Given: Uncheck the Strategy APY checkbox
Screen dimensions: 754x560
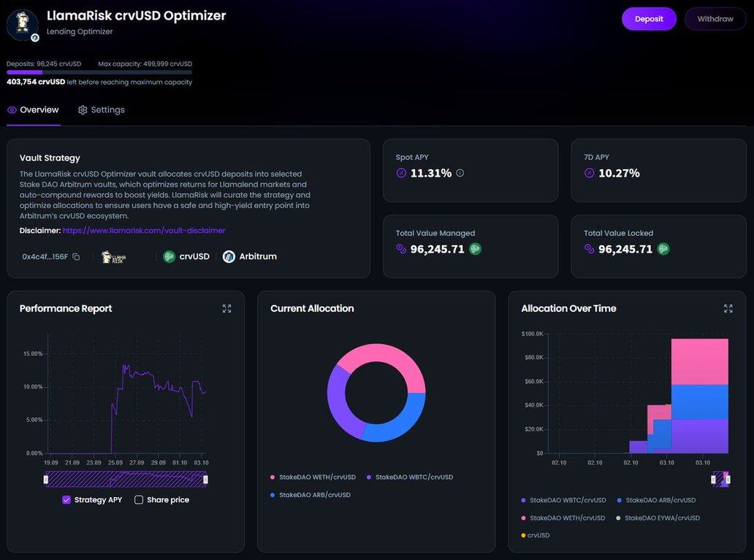Looking at the screenshot, I should pos(66,500).
